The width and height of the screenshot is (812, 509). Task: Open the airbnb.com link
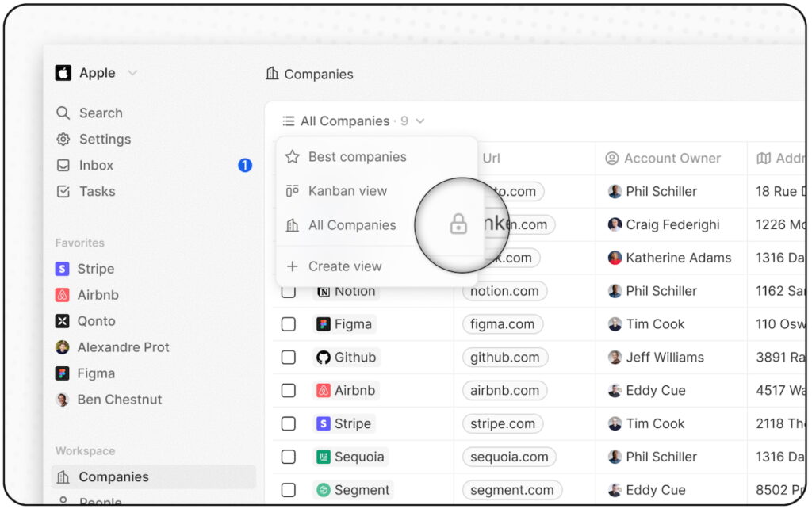point(505,390)
